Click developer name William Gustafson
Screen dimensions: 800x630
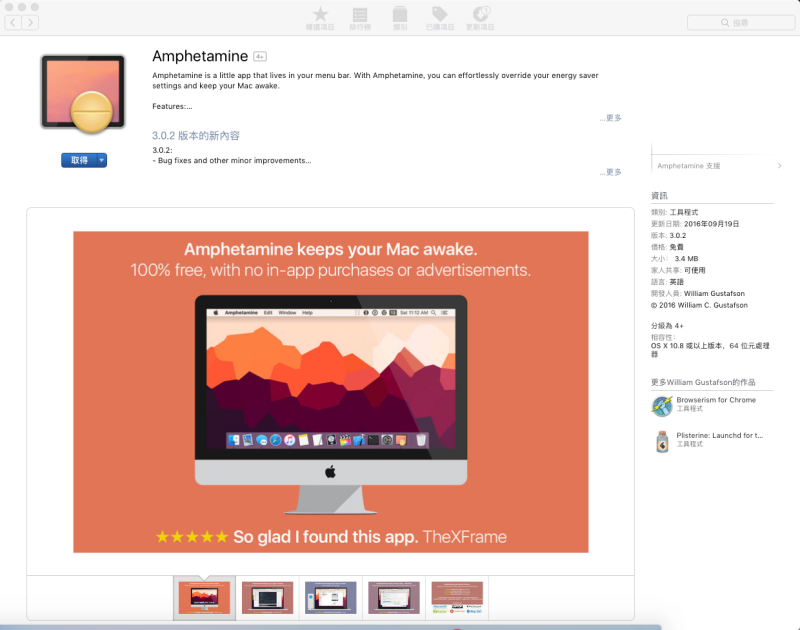pos(714,293)
